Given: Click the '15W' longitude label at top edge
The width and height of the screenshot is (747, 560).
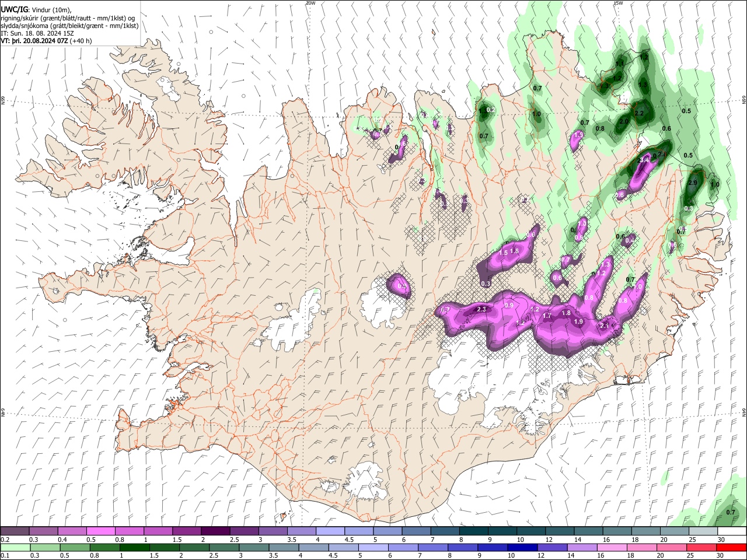Looking at the screenshot, I should click(618, 3).
